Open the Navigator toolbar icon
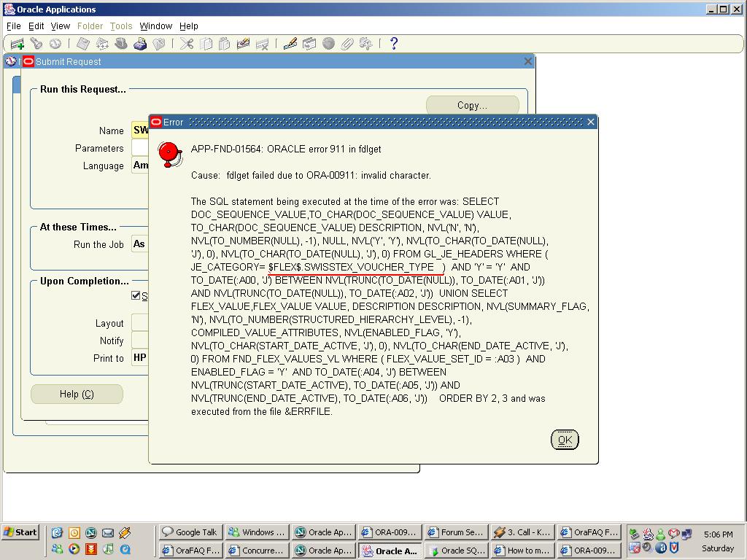The height and width of the screenshot is (560, 747). coord(55,44)
